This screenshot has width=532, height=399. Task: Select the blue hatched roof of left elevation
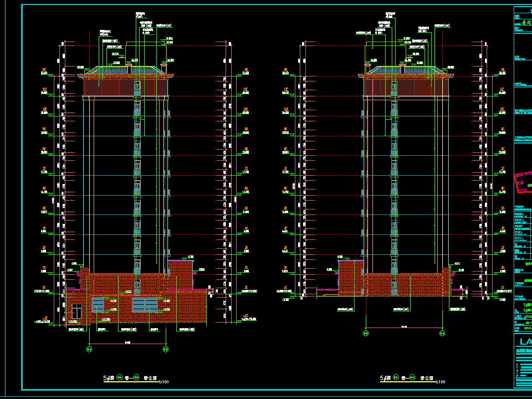point(126,70)
